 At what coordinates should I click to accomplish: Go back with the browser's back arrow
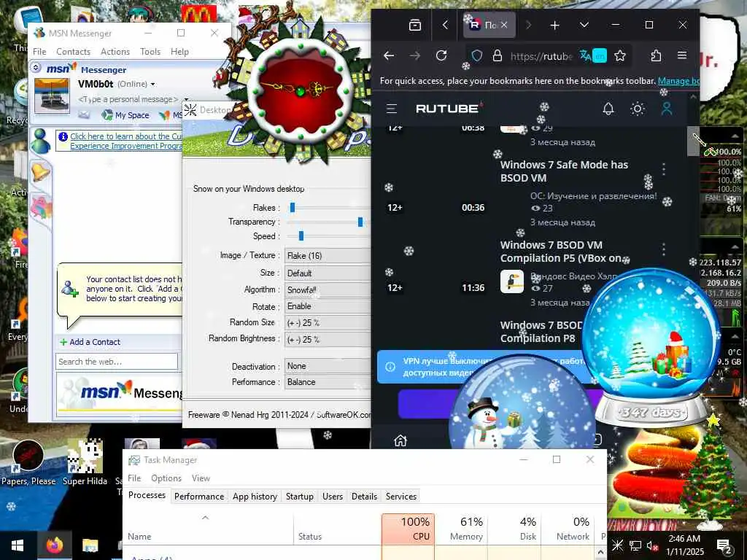[389, 55]
